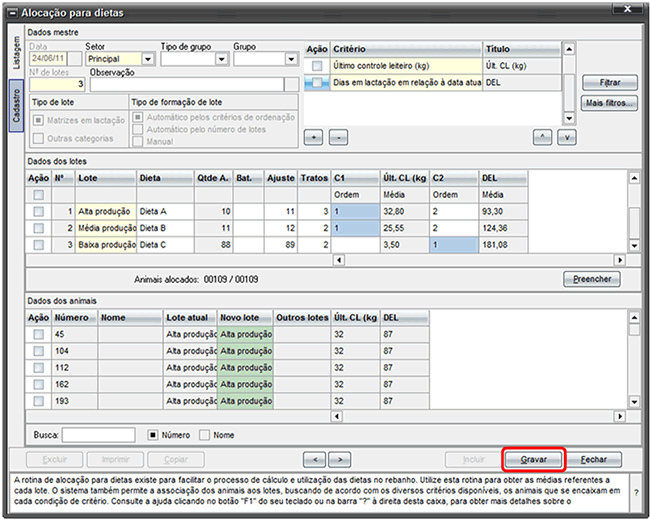
Task: Click the Dados dos lotes horizontal scrollbar
Action: tap(480, 259)
